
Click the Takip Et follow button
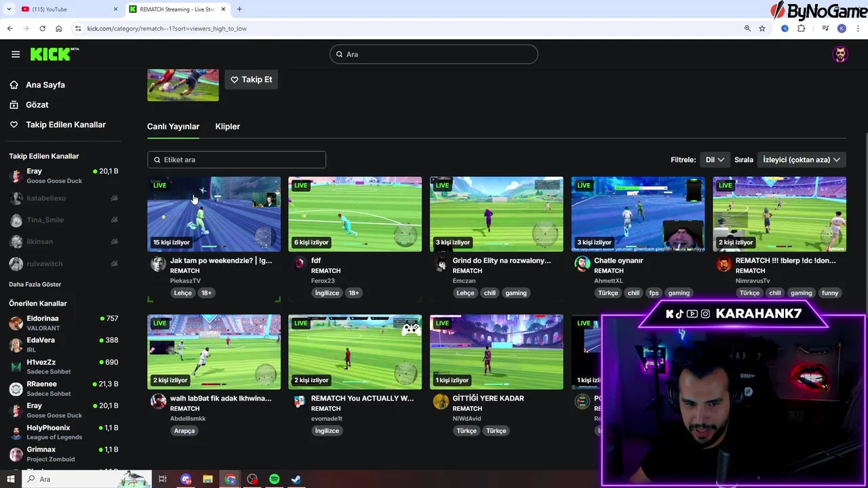click(252, 79)
